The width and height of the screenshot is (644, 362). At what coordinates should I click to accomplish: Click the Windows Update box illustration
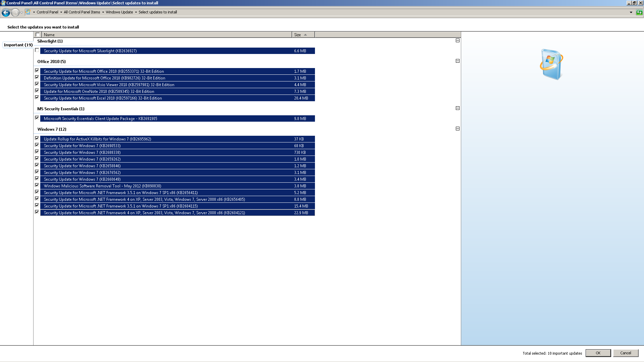click(x=551, y=64)
